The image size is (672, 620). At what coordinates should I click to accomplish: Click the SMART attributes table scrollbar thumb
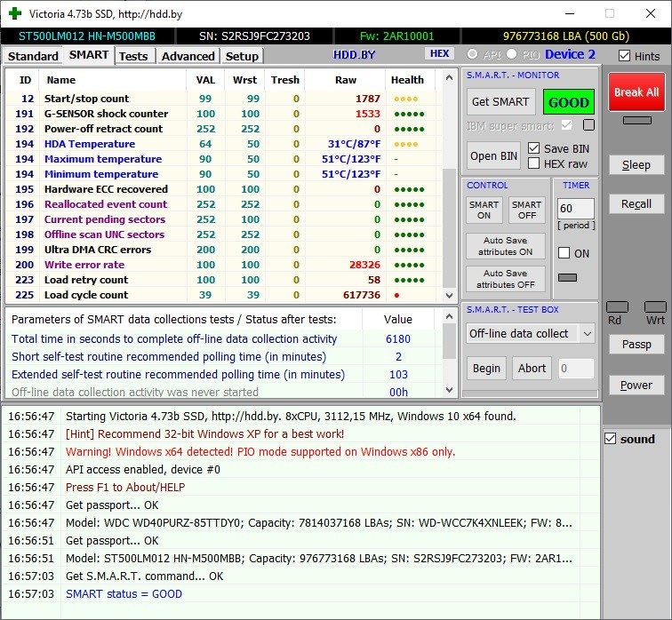pos(449,227)
